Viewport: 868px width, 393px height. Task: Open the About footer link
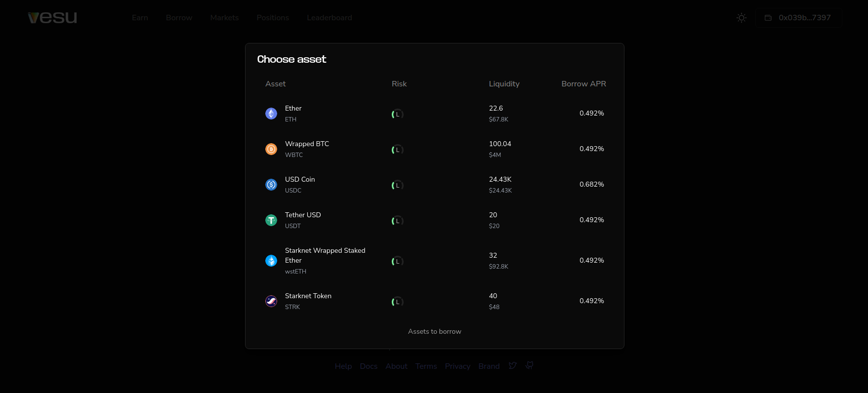(x=396, y=366)
